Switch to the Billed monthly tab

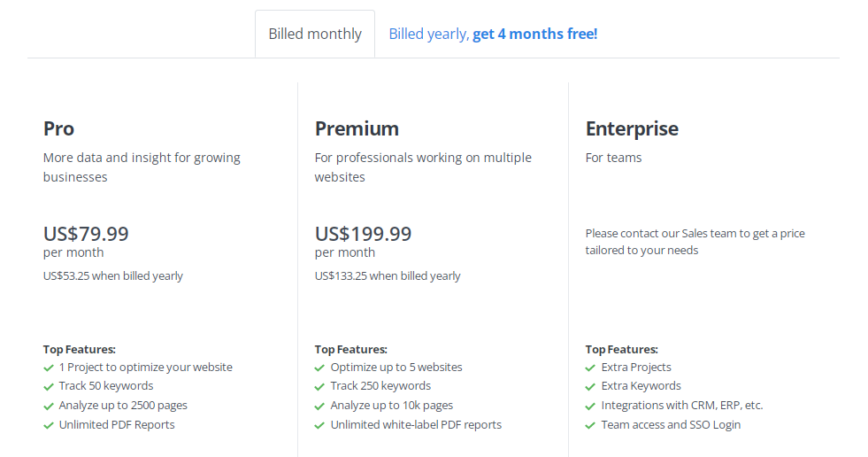[315, 35]
